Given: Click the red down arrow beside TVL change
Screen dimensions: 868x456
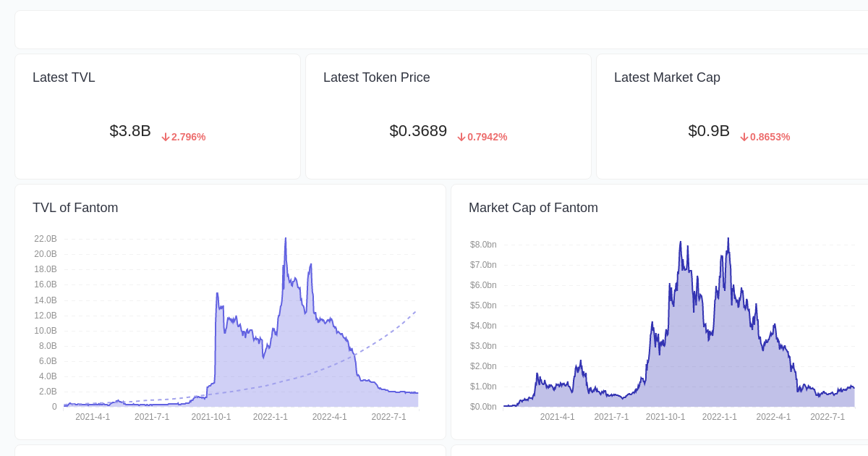Looking at the screenshot, I should tap(165, 136).
